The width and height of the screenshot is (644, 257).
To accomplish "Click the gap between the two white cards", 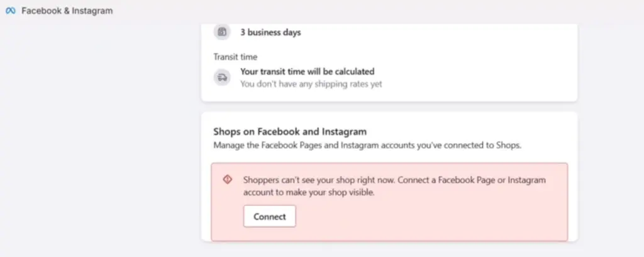I will [389, 106].
